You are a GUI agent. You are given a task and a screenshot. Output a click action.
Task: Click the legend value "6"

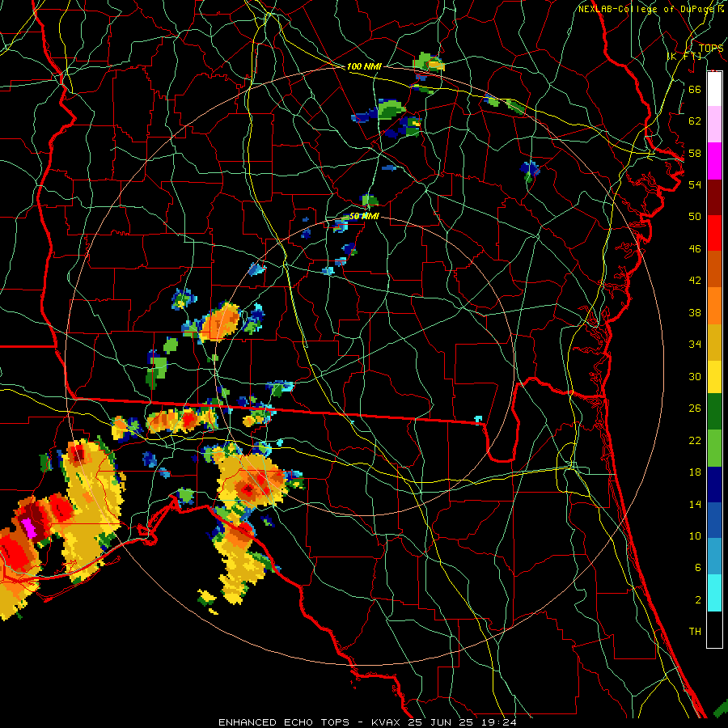click(697, 568)
